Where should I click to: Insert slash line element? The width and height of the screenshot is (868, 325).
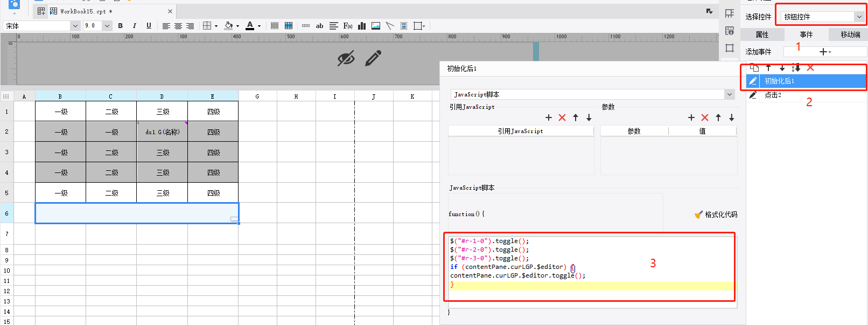(390, 25)
